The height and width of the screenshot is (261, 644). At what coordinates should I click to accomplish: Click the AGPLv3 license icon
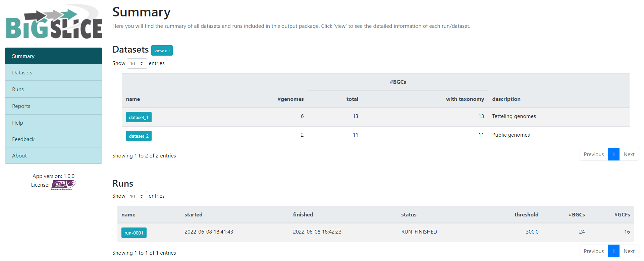click(x=63, y=184)
